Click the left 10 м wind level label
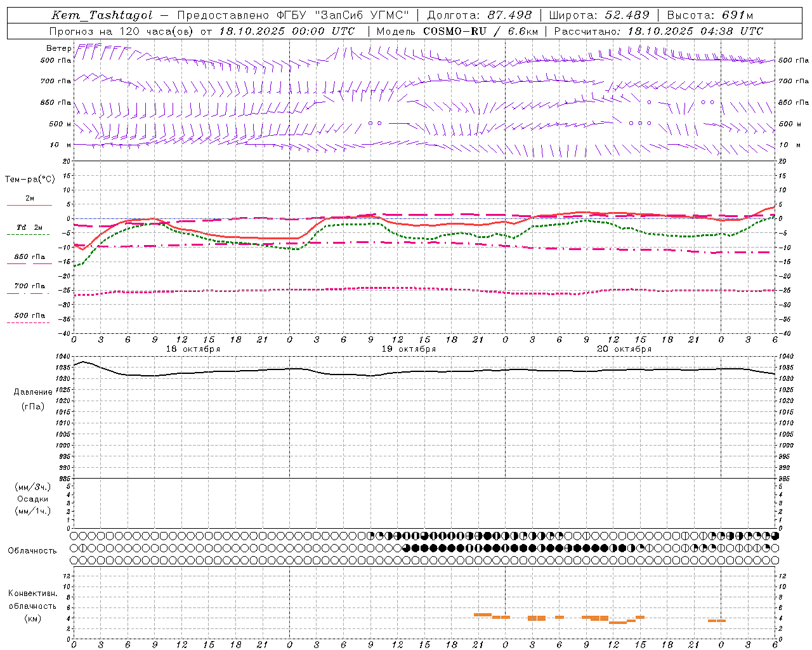This screenshot has width=812, height=650. click(x=60, y=145)
